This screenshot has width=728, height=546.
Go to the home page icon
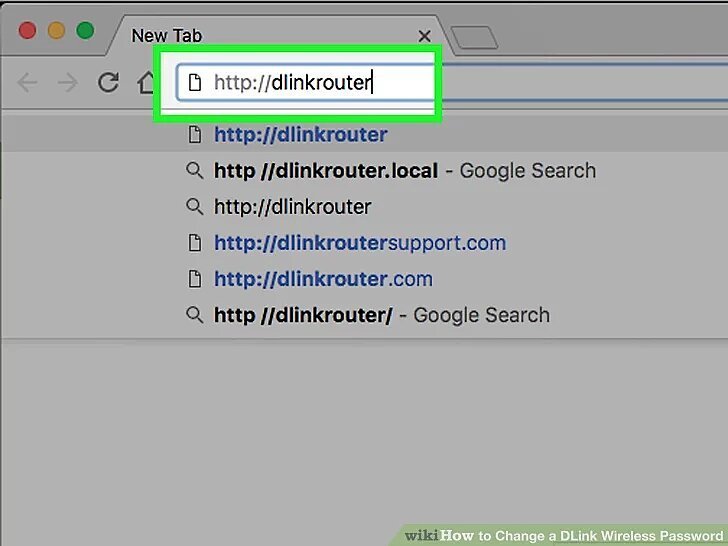click(x=145, y=83)
